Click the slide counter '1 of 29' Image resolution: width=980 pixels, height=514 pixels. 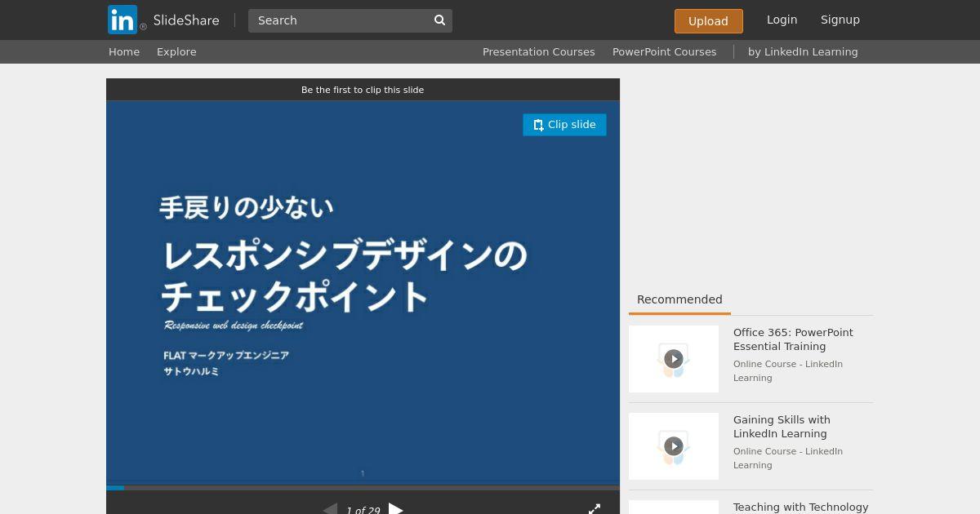click(363, 510)
